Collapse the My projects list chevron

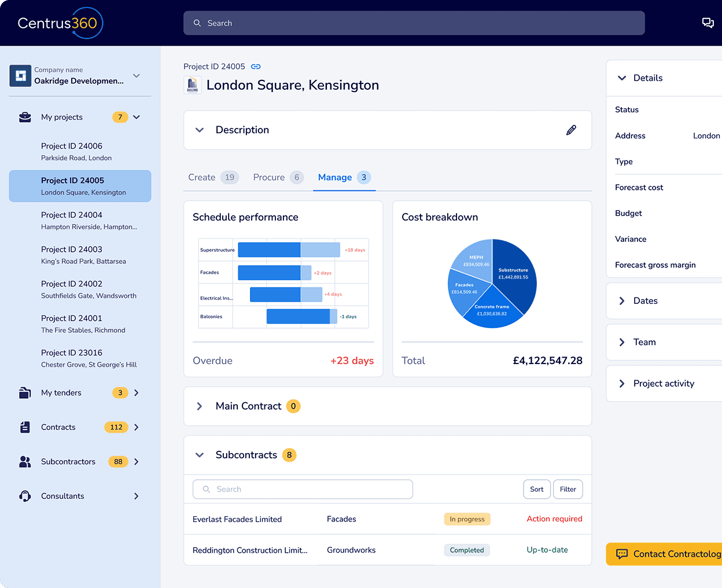click(137, 117)
